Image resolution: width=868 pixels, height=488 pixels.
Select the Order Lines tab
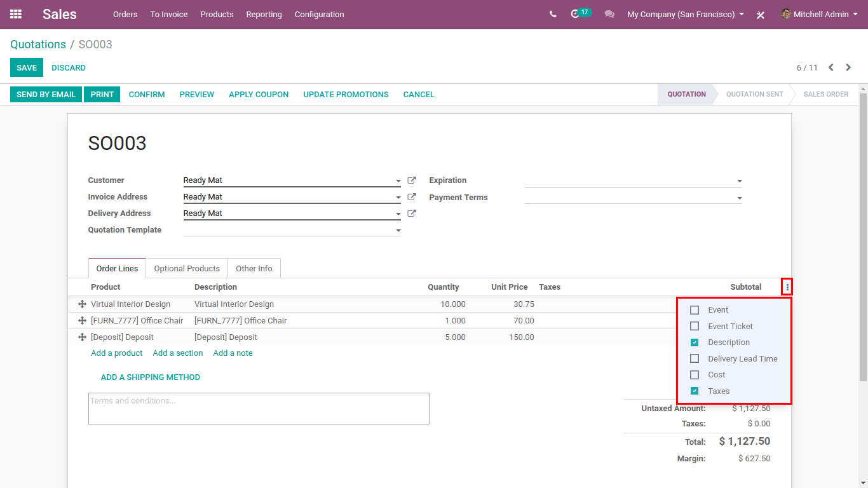click(x=118, y=268)
